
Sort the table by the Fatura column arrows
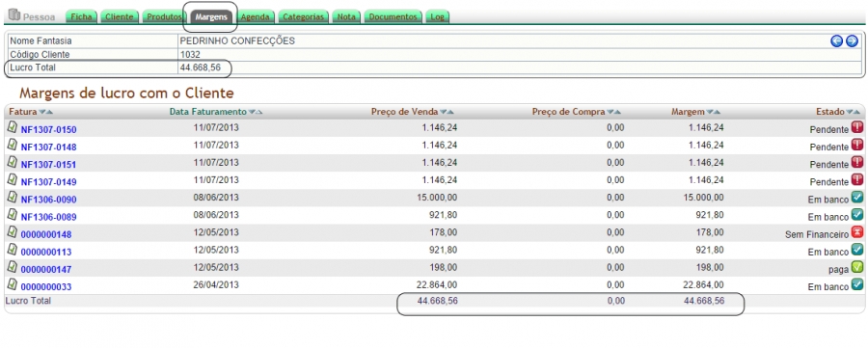click(45, 111)
